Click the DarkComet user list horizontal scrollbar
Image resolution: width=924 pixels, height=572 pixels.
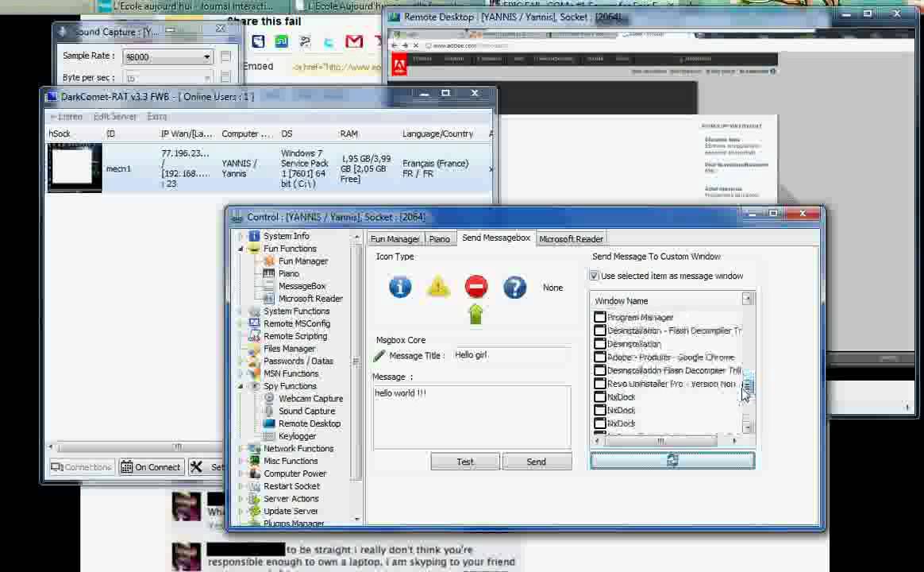point(137,447)
